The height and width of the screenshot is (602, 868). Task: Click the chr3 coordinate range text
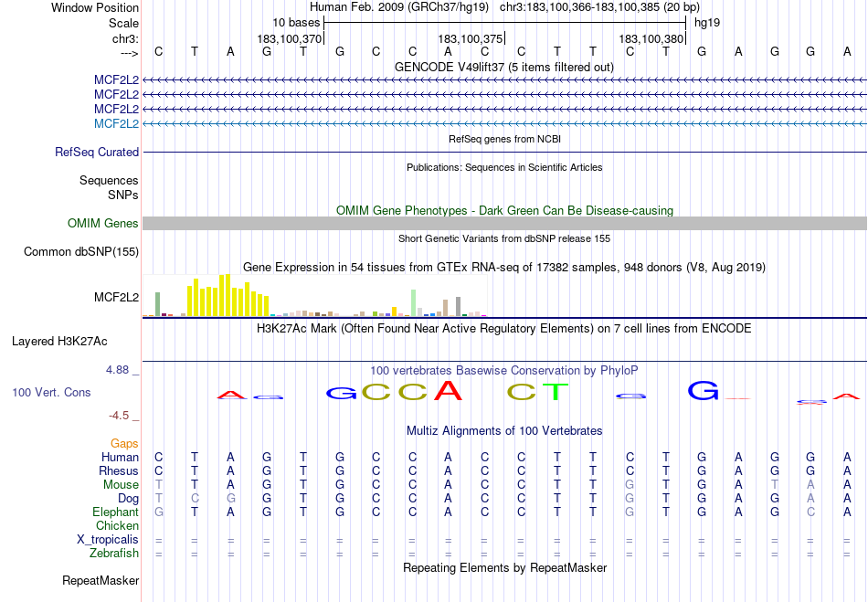click(599, 7)
